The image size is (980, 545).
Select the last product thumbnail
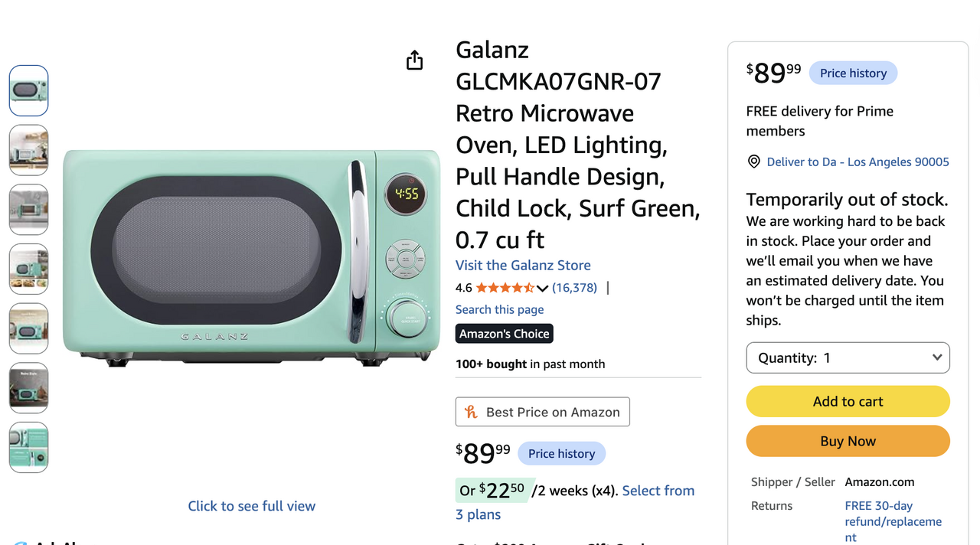28,447
